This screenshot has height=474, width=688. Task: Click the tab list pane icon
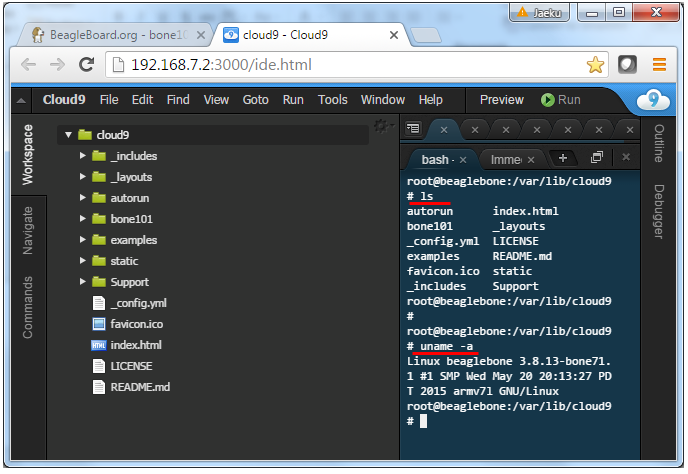(x=413, y=129)
